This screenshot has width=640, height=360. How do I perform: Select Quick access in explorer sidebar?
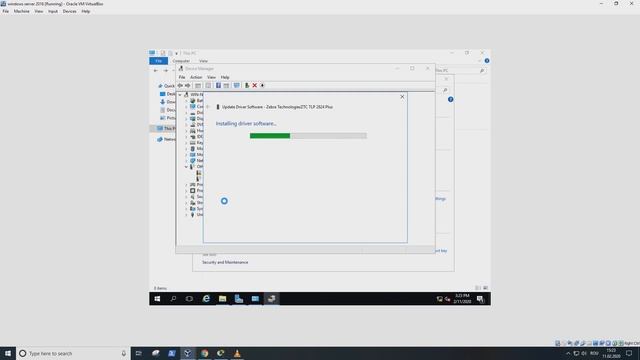tap(166, 86)
